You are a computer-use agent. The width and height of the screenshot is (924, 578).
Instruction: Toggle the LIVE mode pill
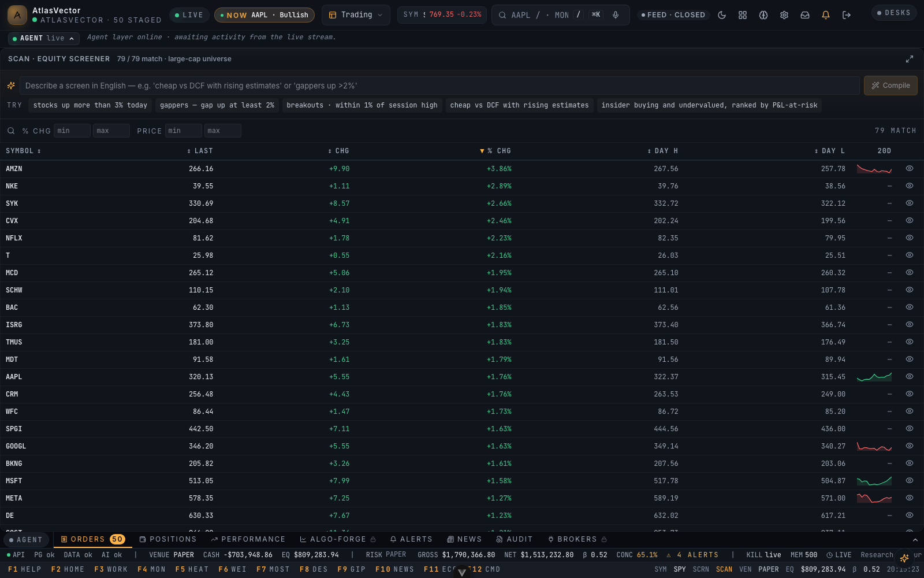pyautogui.click(x=189, y=15)
